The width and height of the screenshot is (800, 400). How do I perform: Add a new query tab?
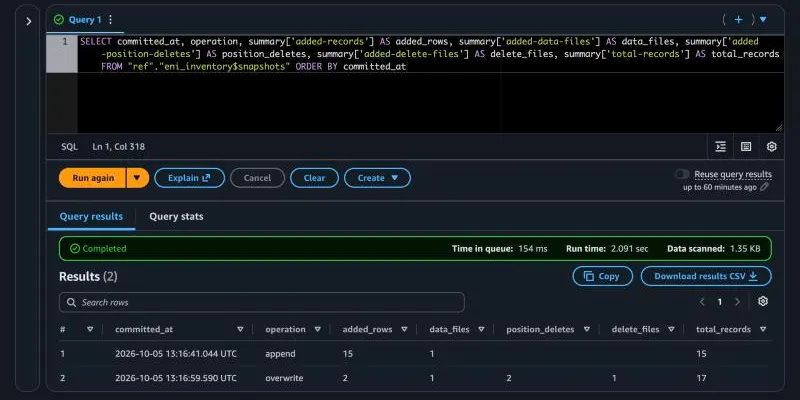[738, 20]
